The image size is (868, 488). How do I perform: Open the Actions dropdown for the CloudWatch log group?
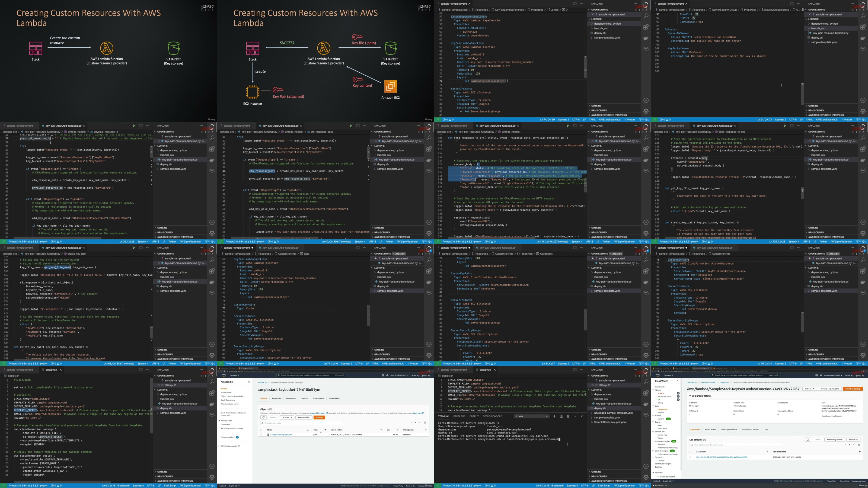[x=809, y=389]
